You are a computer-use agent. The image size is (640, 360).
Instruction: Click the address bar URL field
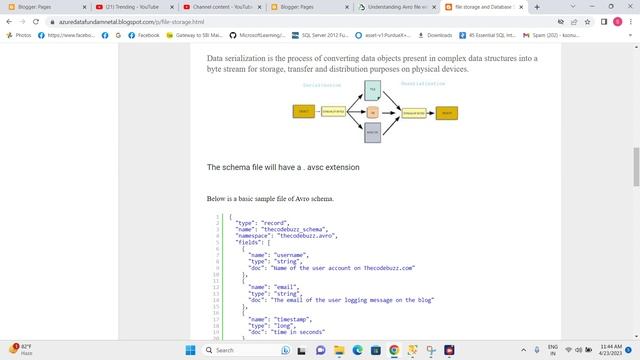tap(302, 22)
